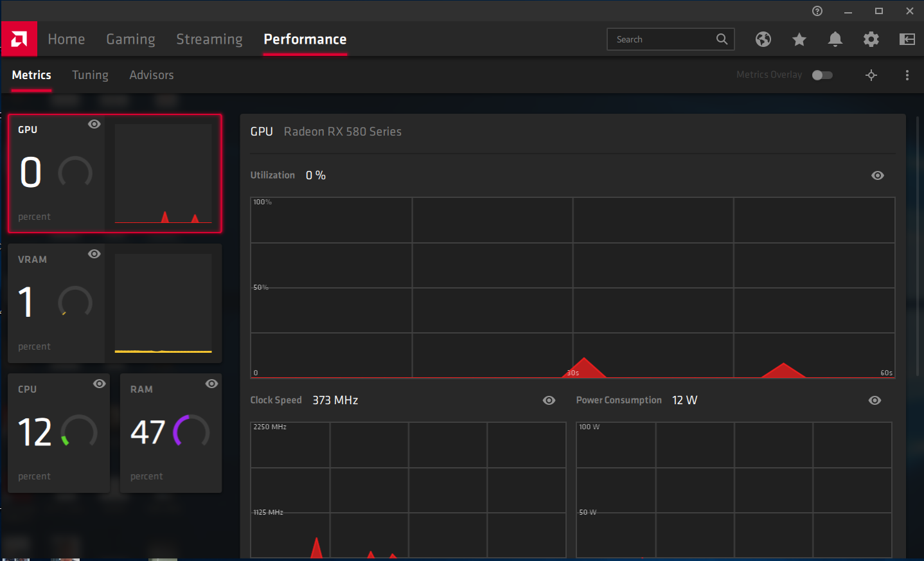
Task: Click the RAM circular usage gauge
Action: (x=191, y=432)
